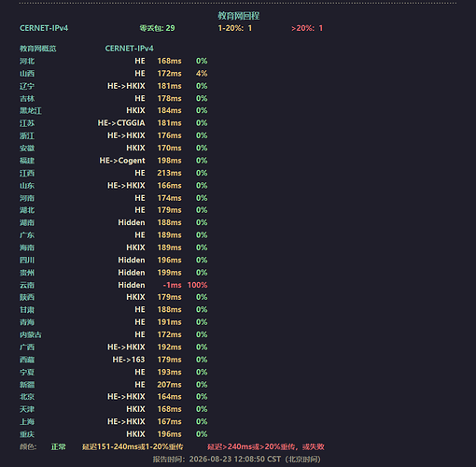Viewport: 476px width, 467px height.
Task: Select the 199ms latency value
Action: [x=169, y=273]
